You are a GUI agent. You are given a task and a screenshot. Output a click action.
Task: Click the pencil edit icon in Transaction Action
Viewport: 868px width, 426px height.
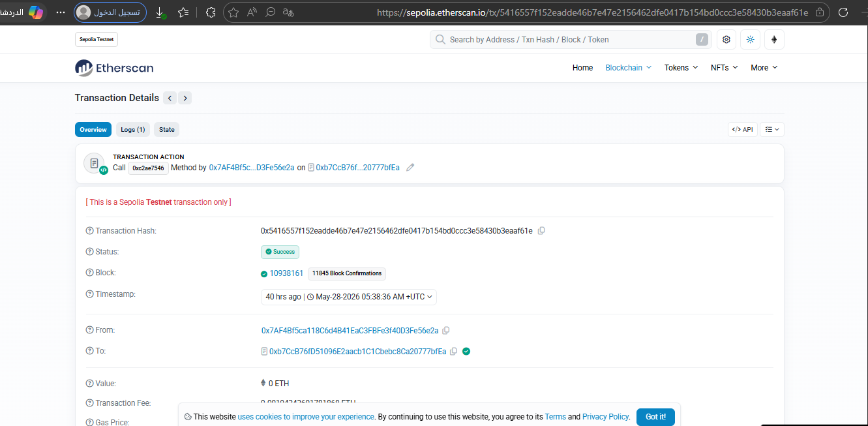click(410, 168)
